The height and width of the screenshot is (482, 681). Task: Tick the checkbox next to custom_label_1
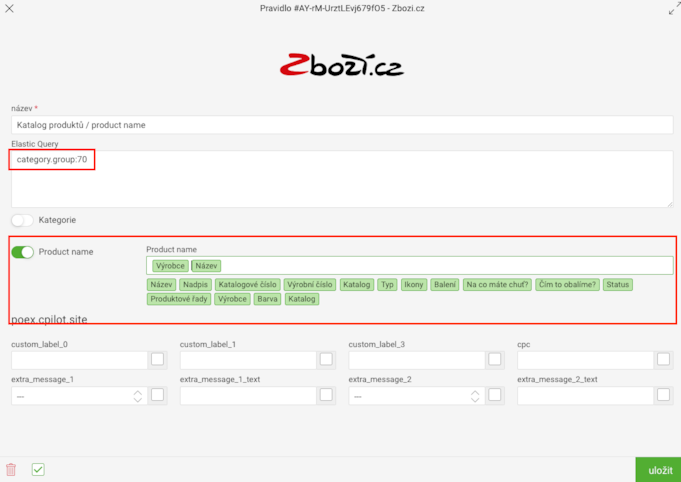tap(326, 359)
